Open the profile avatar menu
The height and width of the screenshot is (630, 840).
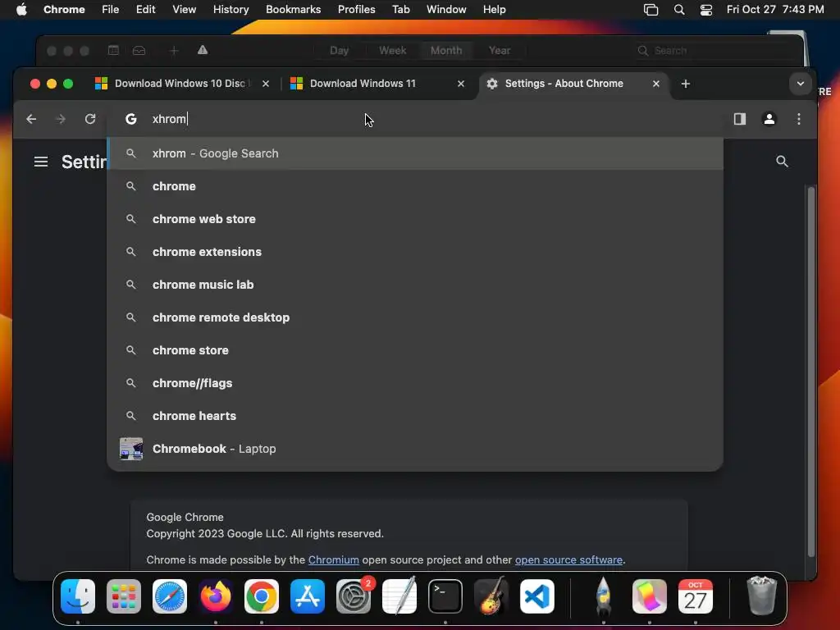pos(769,119)
